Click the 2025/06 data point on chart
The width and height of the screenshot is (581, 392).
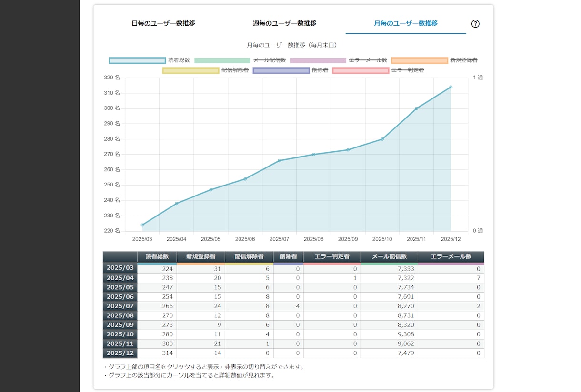coord(245,179)
